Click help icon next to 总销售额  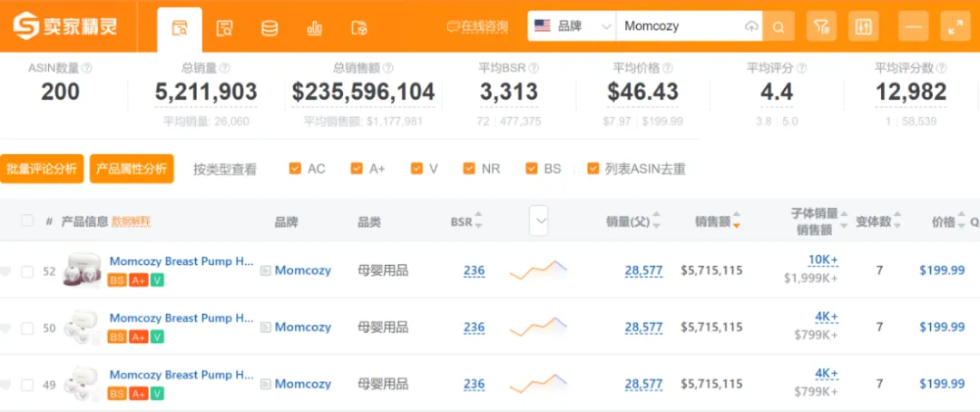point(387,68)
